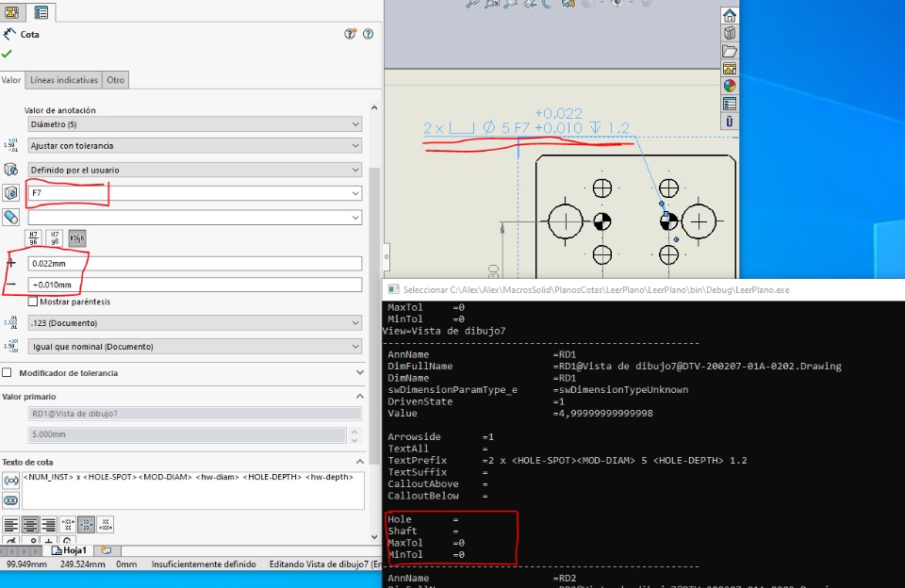The image size is (905, 588).
Task: Select the stacked with line H7/g6 display
Action: coord(34,237)
